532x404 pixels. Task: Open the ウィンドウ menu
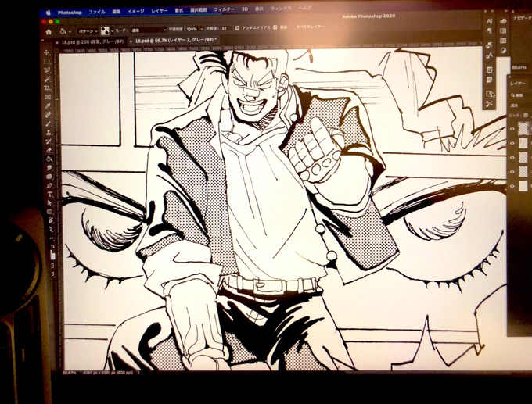281,9
